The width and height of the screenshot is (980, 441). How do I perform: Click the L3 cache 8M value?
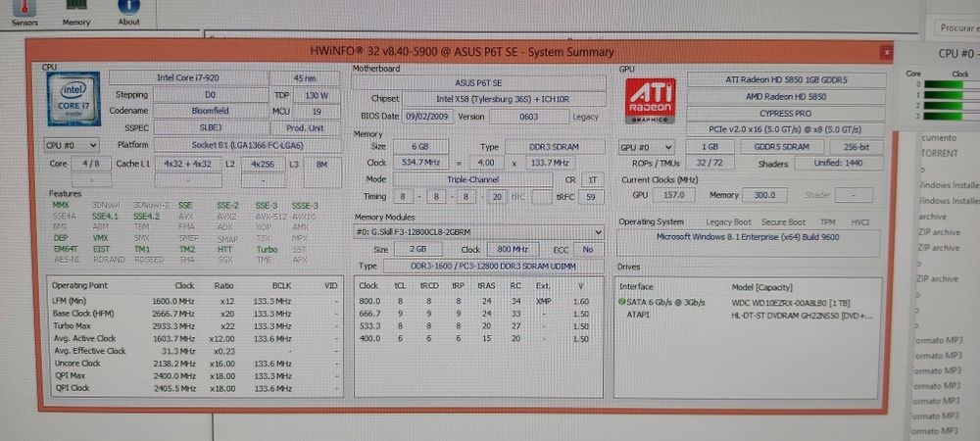pos(321,165)
